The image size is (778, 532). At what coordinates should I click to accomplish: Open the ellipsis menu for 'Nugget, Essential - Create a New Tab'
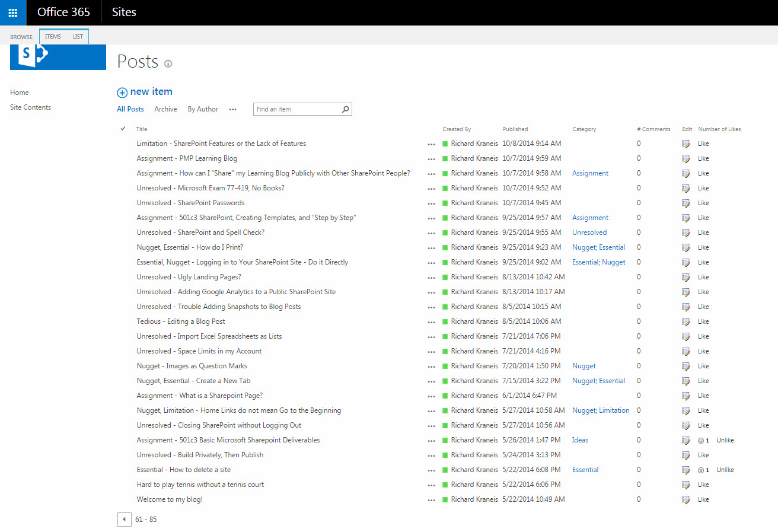432,381
